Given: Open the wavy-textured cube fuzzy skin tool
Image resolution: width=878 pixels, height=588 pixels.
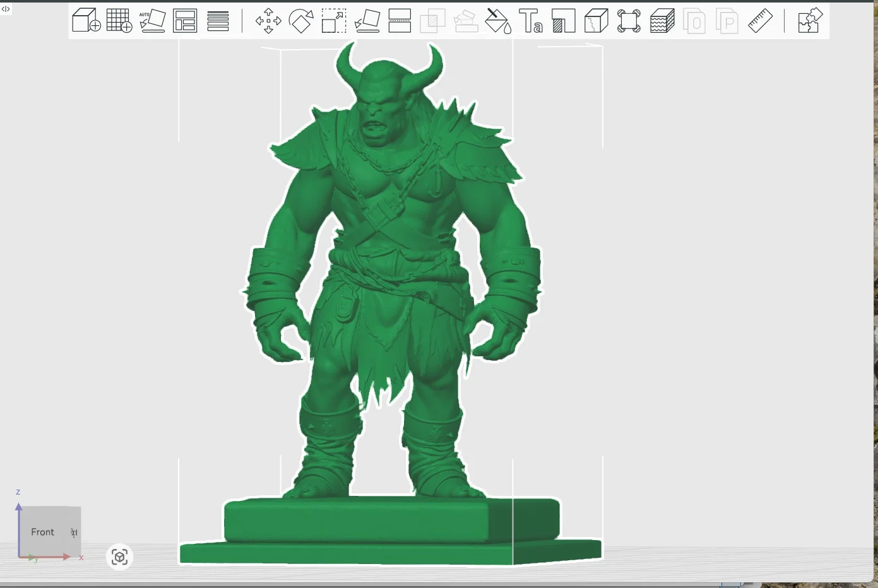Looking at the screenshot, I should pos(662,21).
